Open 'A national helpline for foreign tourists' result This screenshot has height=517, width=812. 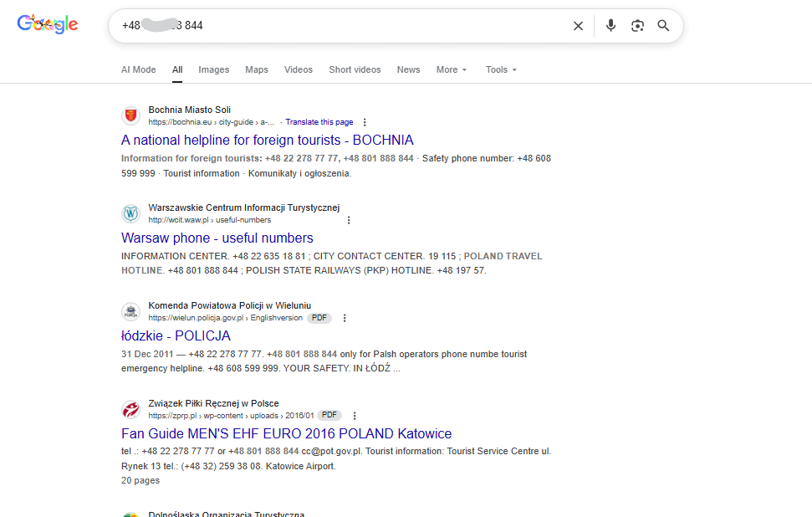click(x=267, y=140)
